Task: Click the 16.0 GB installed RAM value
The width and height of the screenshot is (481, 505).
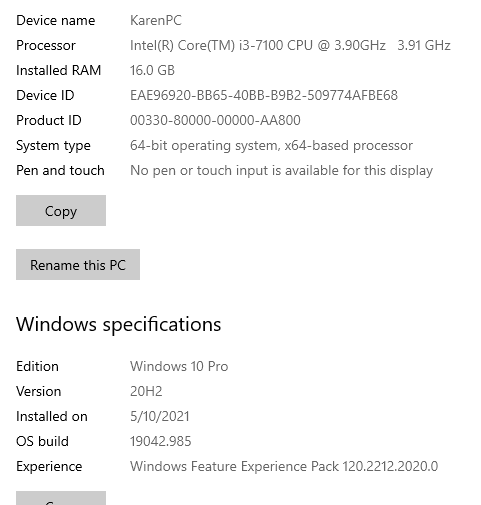Action: pyautogui.click(x=152, y=70)
